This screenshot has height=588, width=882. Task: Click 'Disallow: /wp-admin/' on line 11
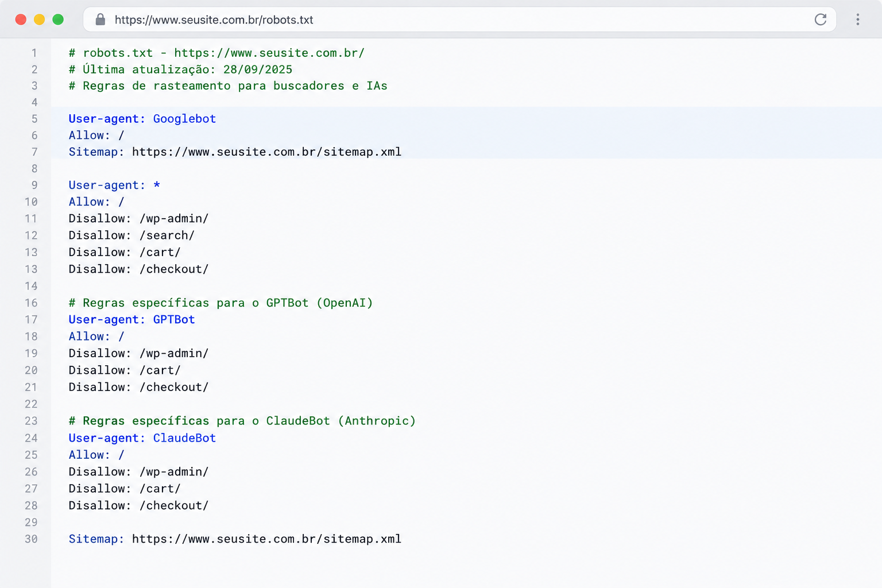138,219
